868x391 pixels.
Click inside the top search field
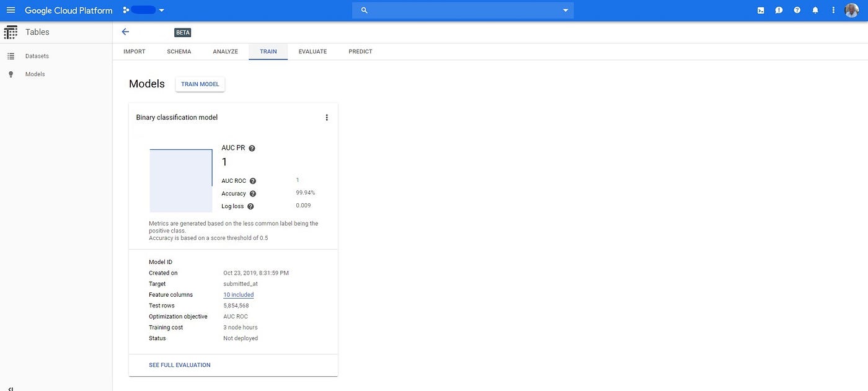(459, 9)
